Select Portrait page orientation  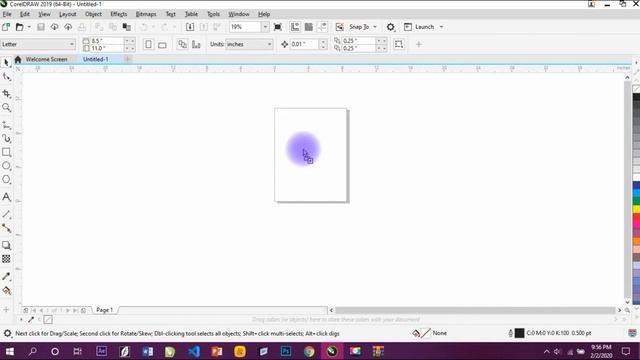point(149,44)
